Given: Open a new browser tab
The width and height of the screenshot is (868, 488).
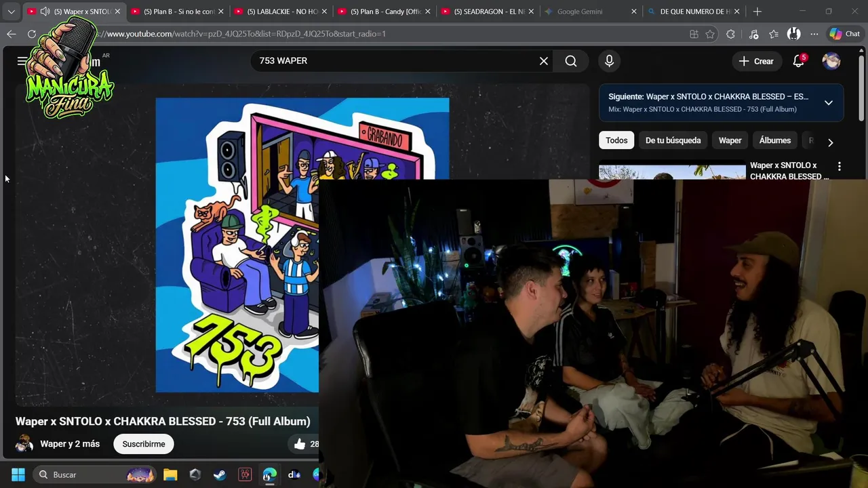Looking at the screenshot, I should tap(757, 12).
